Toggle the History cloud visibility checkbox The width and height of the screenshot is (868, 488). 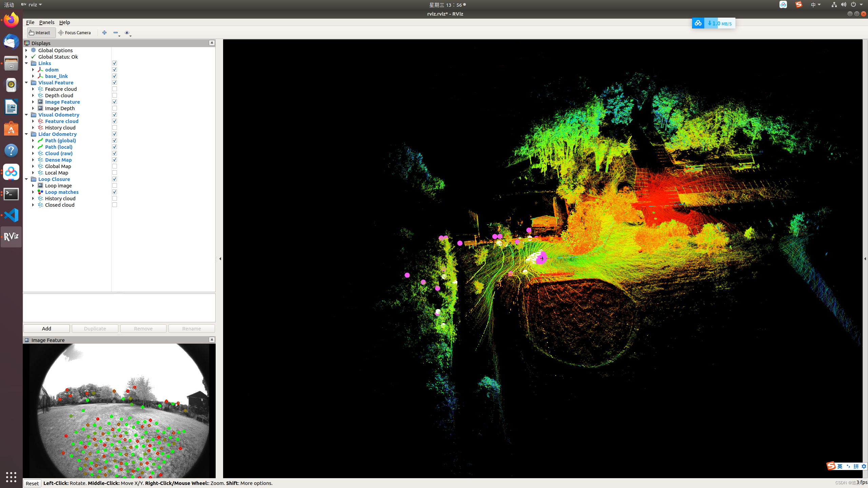click(115, 127)
